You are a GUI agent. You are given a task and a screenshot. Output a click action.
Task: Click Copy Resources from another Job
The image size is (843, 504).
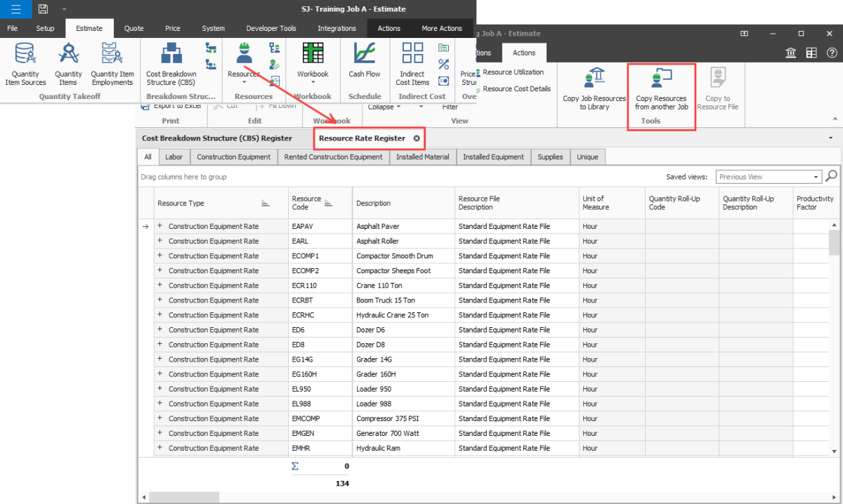[661, 92]
